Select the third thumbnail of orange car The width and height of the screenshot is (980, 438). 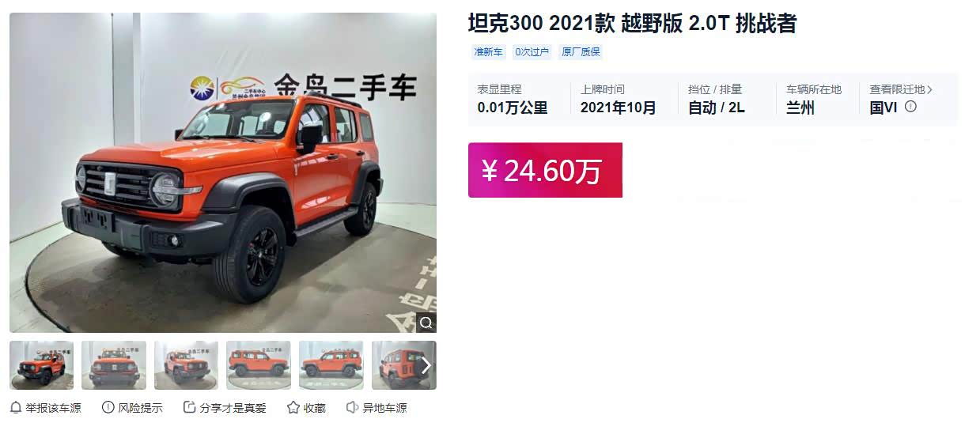187,365
